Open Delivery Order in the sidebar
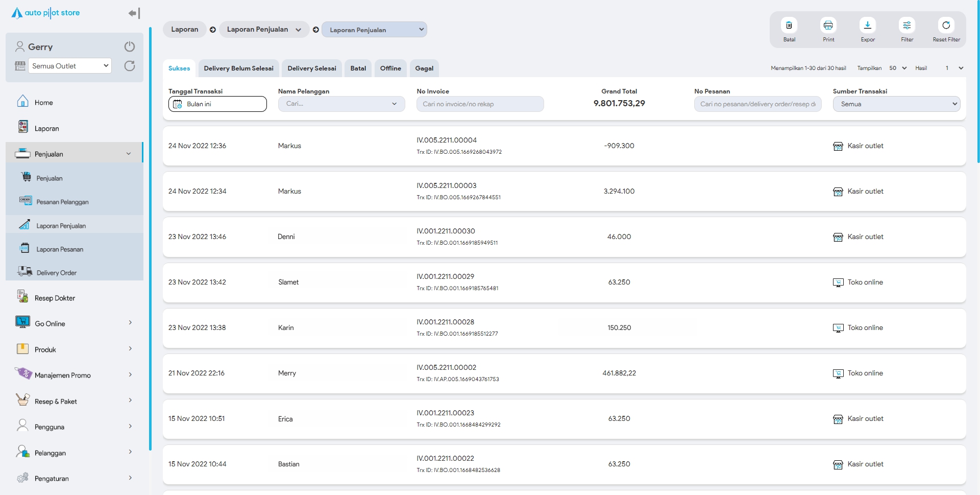This screenshot has width=980, height=495. click(57, 273)
